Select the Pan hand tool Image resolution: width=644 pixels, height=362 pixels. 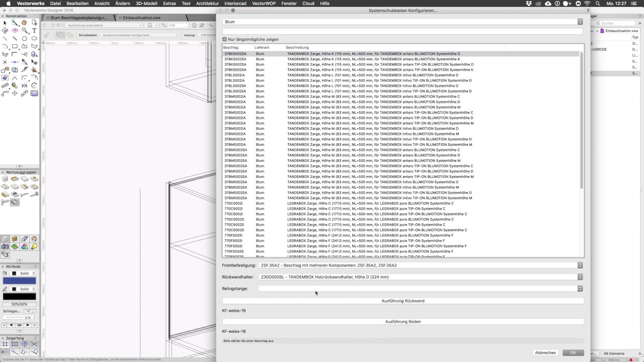click(24, 23)
